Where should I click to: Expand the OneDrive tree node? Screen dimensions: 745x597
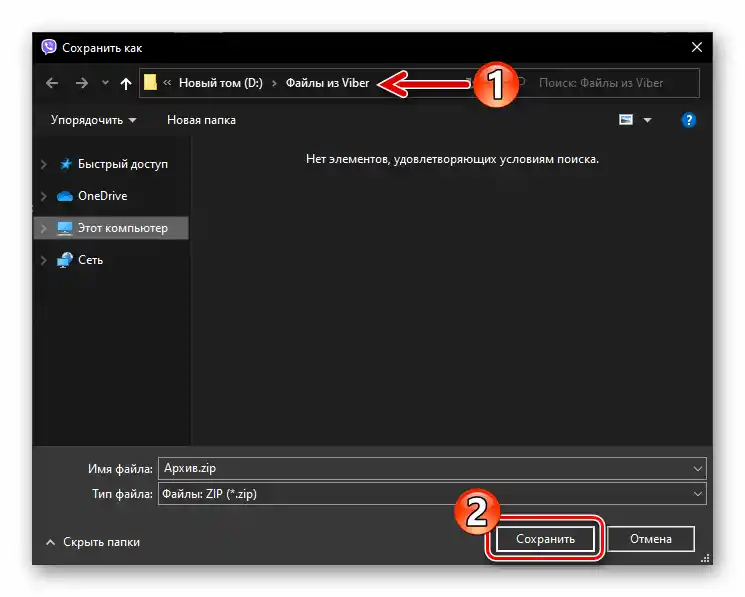tap(44, 196)
